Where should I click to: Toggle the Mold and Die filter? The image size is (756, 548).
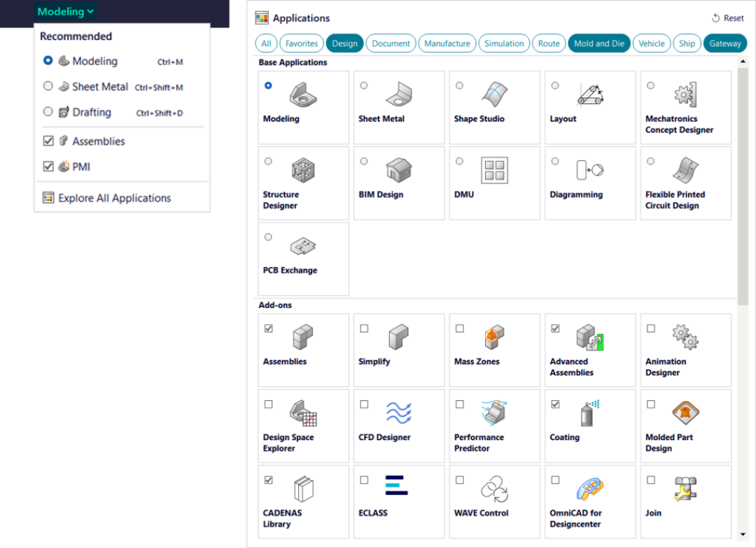598,43
